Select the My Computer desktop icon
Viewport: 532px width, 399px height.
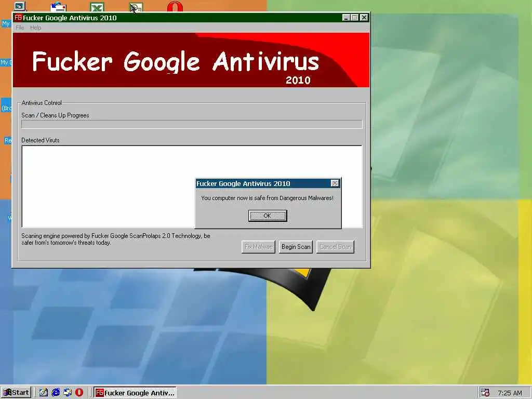(x=20, y=6)
